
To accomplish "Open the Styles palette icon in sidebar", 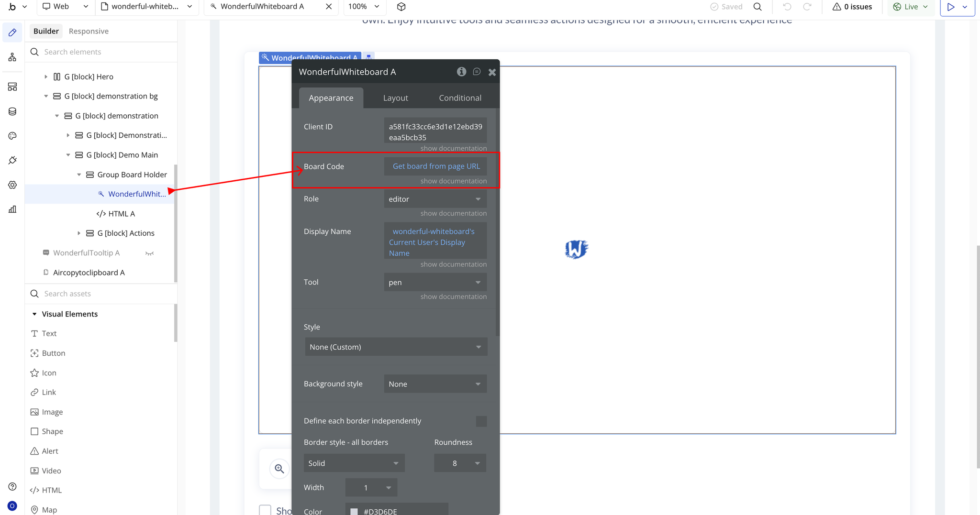I will coord(12,136).
